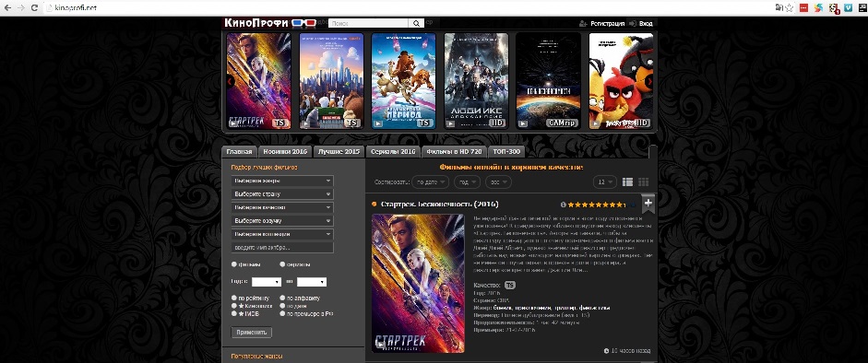Open the Выберите жанры dropdown
The width and height of the screenshot is (868, 363).
tap(282, 181)
